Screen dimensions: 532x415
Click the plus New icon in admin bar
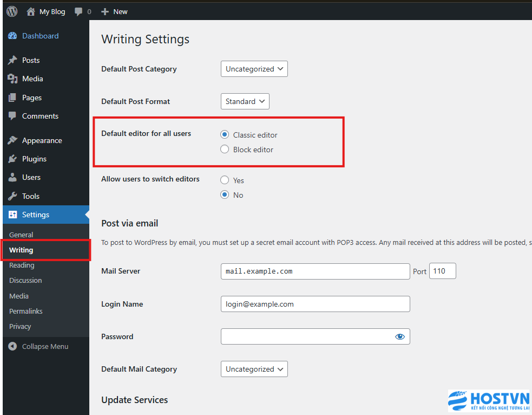pos(105,11)
